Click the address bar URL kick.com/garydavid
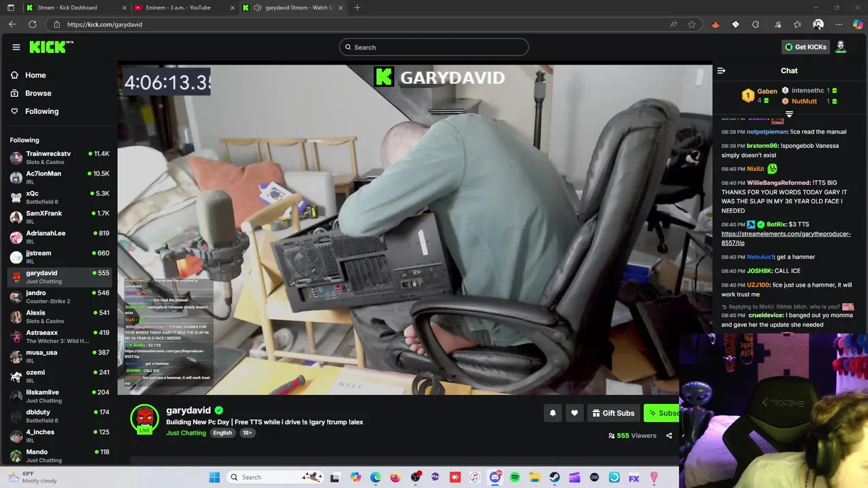This screenshot has width=868, height=488. point(104,24)
